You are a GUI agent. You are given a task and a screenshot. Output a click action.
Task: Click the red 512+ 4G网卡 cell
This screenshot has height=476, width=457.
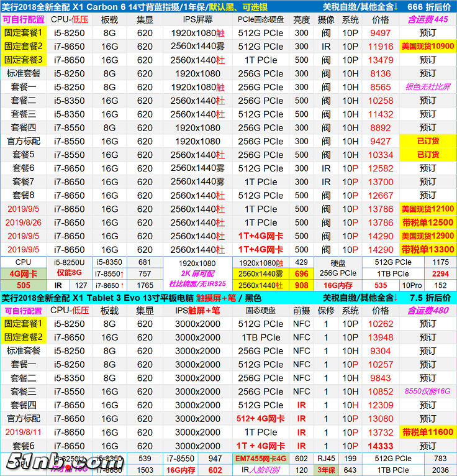pos(261,419)
